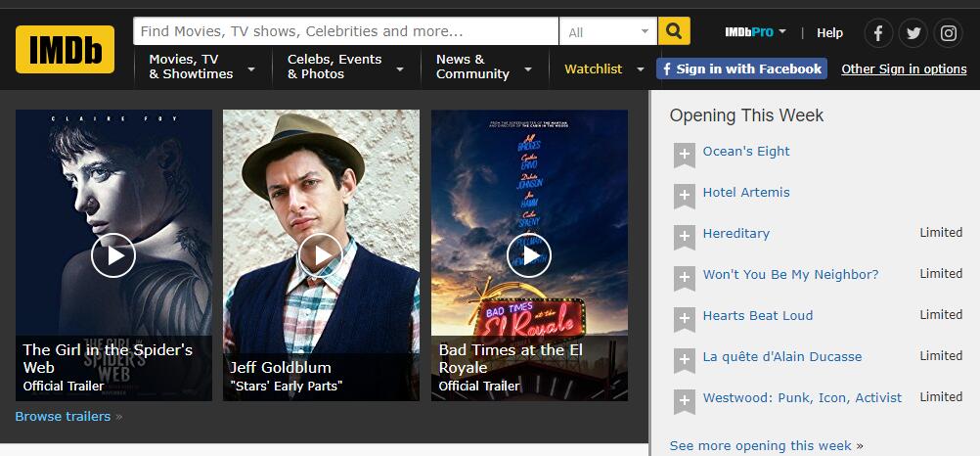
Task: Click the IMDb logo
Action: tap(65, 49)
